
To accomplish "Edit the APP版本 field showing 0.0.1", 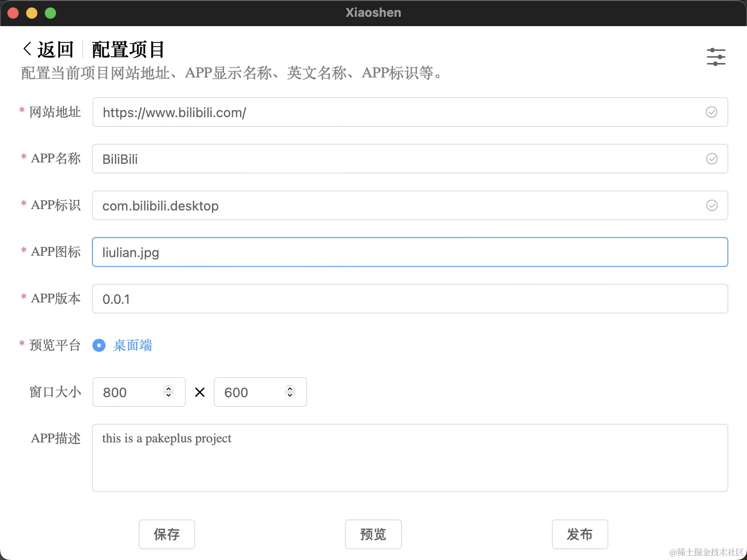I will (410, 299).
